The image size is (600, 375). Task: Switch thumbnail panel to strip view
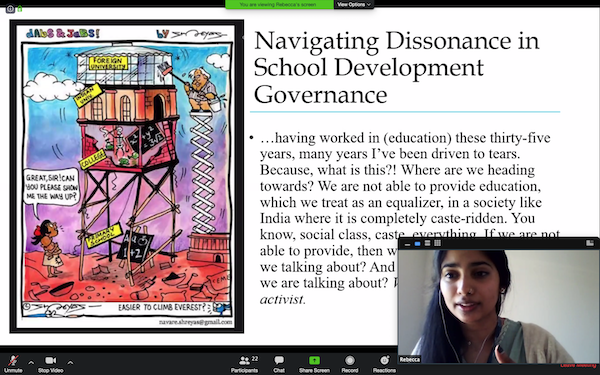pos(427,243)
